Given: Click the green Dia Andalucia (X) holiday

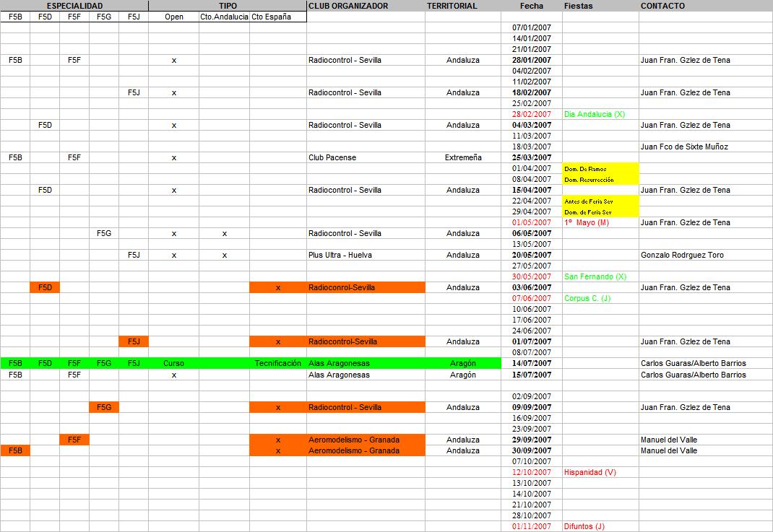Looking at the screenshot, I should point(594,114).
